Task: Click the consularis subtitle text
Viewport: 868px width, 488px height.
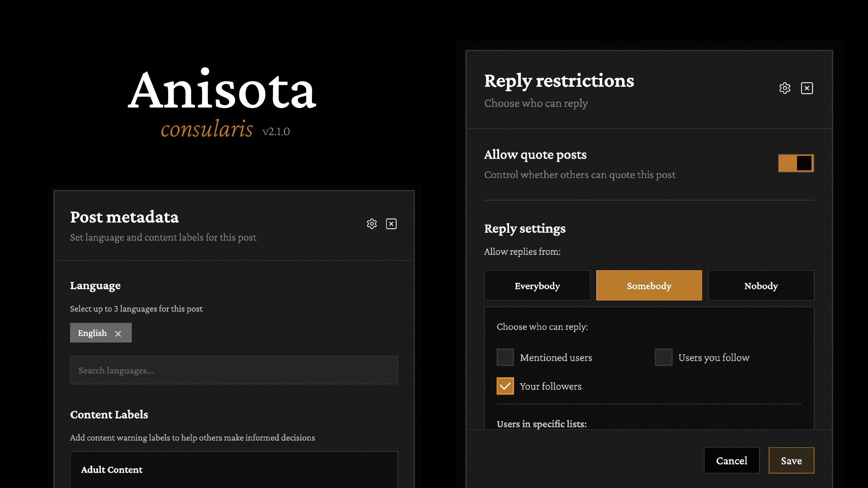Action: [x=207, y=129]
